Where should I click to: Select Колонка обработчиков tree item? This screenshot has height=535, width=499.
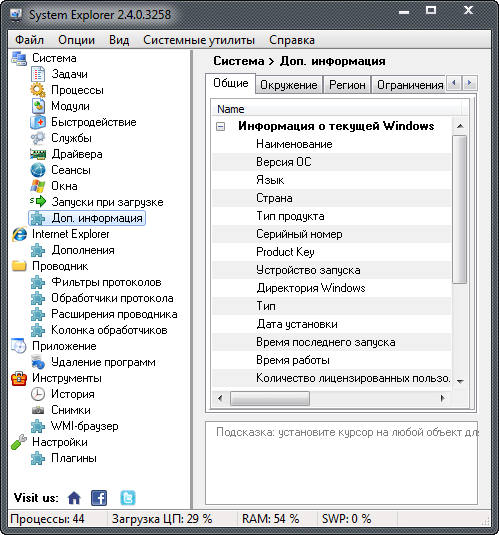pyautogui.click(x=109, y=330)
